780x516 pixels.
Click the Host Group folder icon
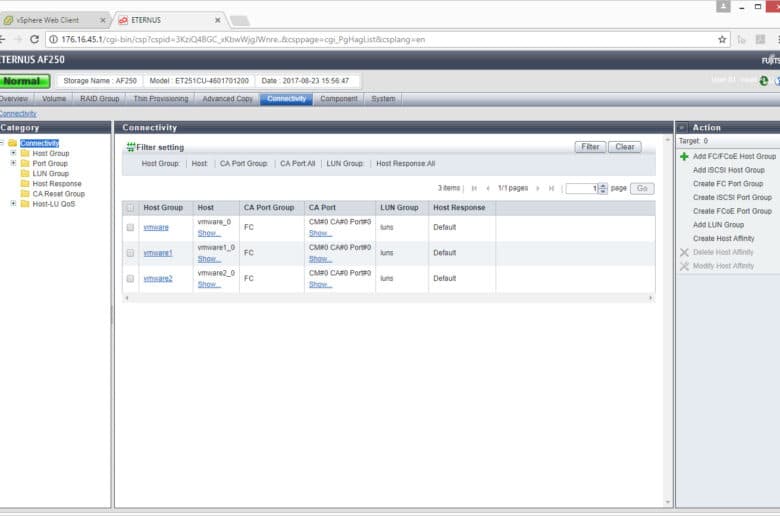[x=25, y=153]
